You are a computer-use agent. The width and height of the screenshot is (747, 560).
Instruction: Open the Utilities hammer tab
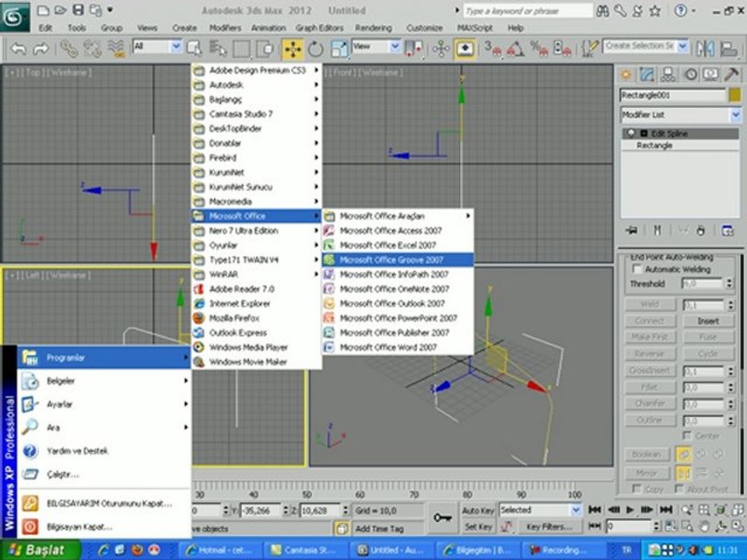click(731, 75)
